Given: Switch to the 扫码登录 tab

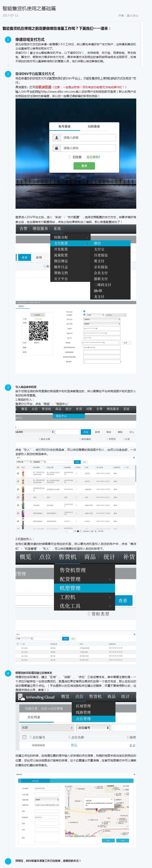Looking at the screenshot, I should [x=94, y=127].
